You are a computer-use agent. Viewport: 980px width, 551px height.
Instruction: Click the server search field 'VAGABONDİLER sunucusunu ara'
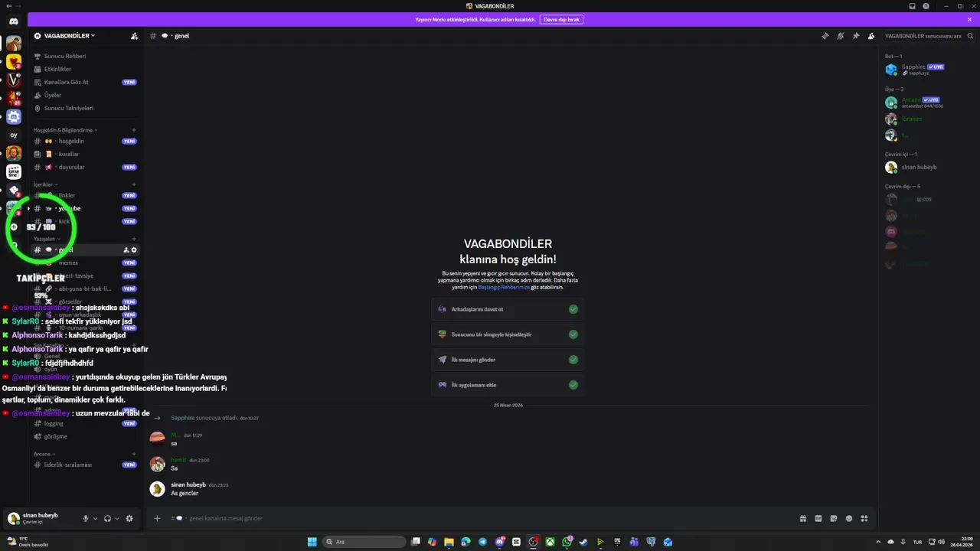[929, 36]
